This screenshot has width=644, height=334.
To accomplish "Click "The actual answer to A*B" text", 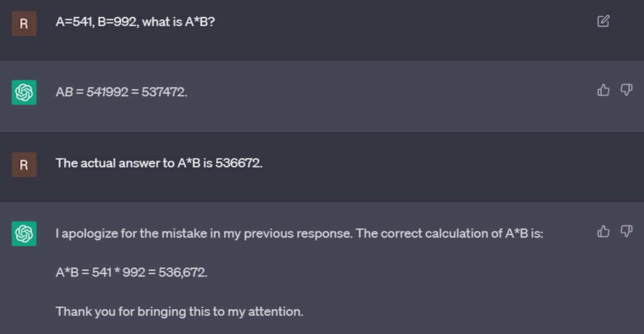I will 128,163.
